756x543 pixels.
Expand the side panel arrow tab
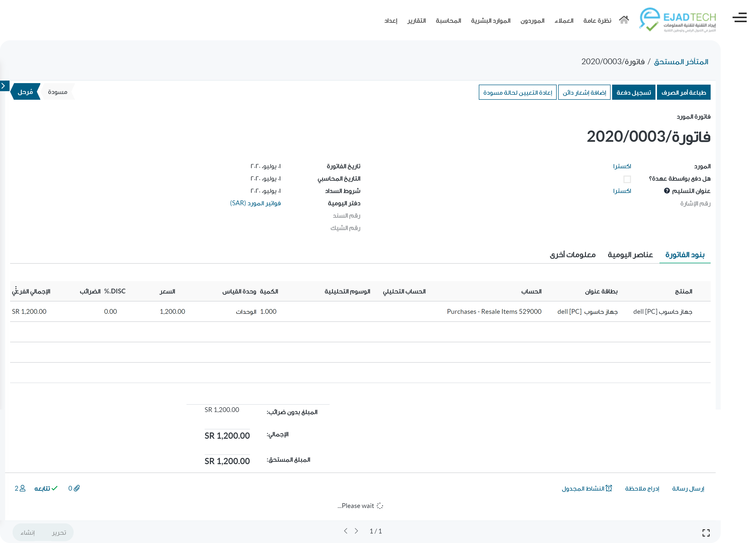point(4,86)
